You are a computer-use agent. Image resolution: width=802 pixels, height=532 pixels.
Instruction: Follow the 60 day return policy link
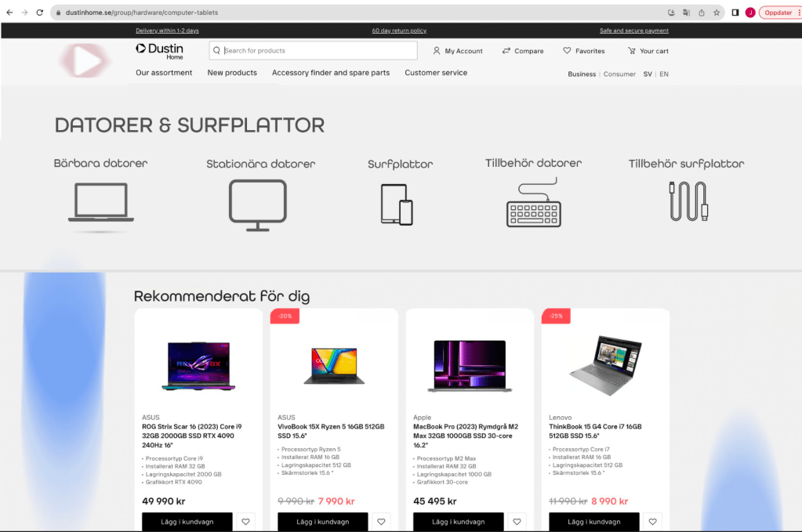(399, 31)
